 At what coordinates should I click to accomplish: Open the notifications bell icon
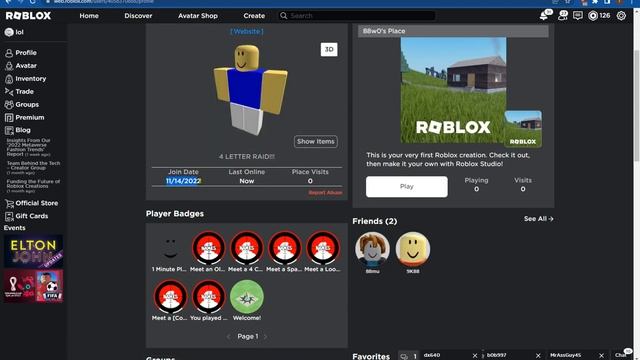click(544, 16)
